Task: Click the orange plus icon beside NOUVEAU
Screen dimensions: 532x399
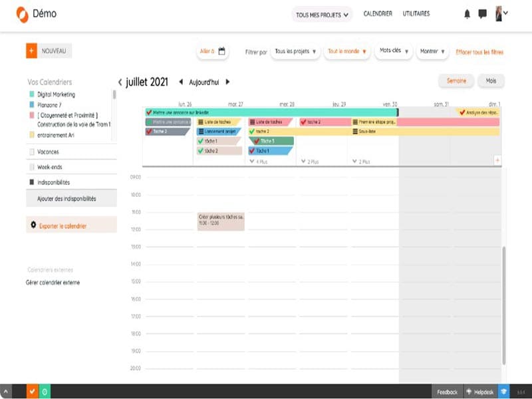Action: 31,51
